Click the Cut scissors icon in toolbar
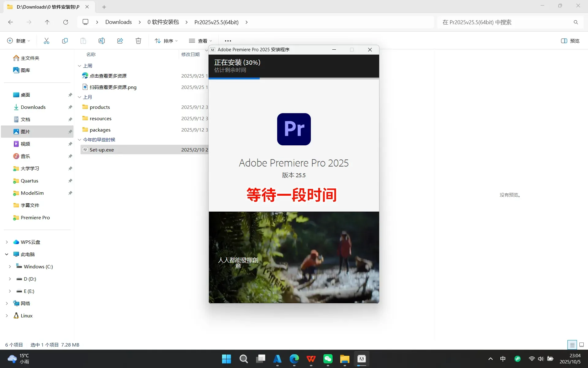Image resolution: width=588 pixels, height=368 pixels. pyautogui.click(x=47, y=41)
